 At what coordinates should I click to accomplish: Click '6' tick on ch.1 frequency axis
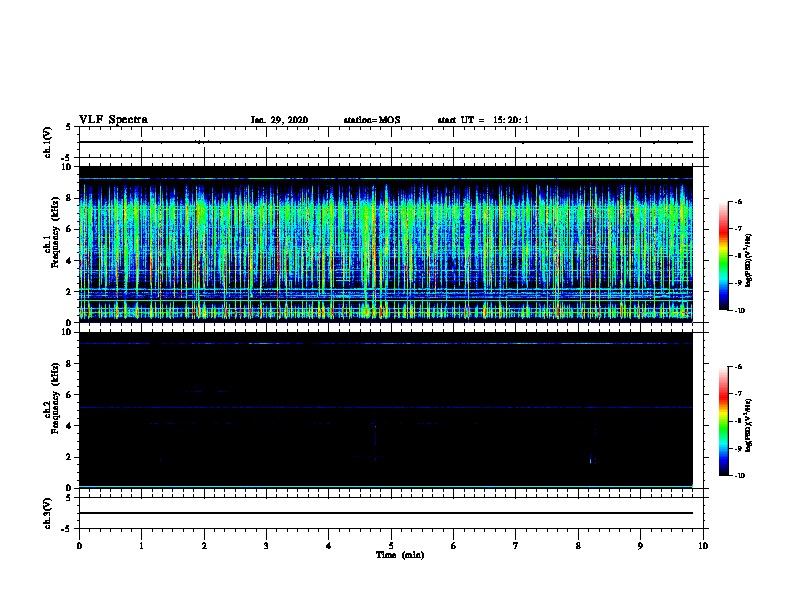(69, 229)
